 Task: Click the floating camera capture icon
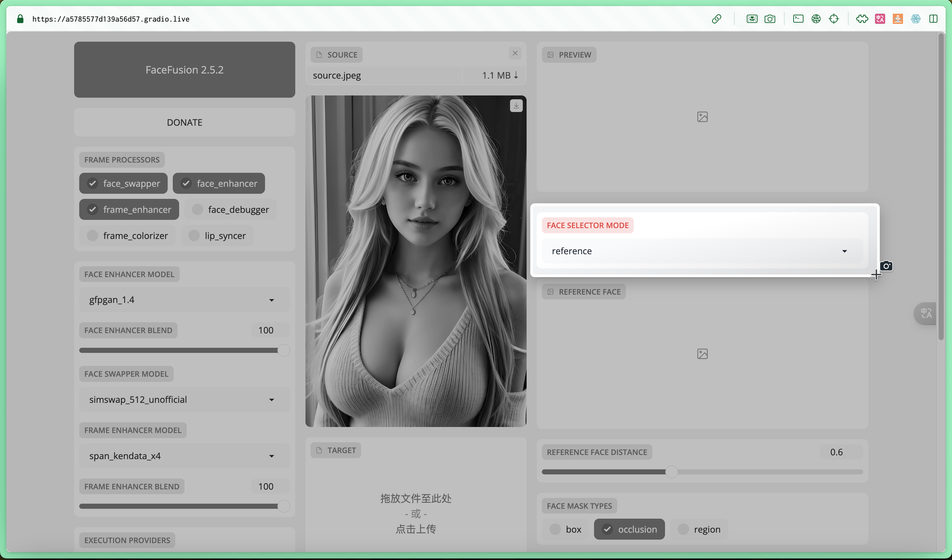[886, 266]
